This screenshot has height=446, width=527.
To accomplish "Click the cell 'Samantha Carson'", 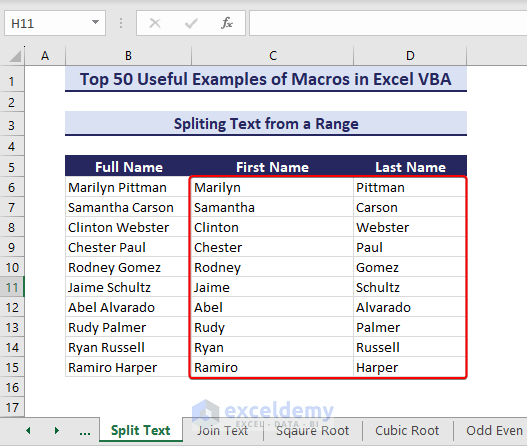I will 127,207.
